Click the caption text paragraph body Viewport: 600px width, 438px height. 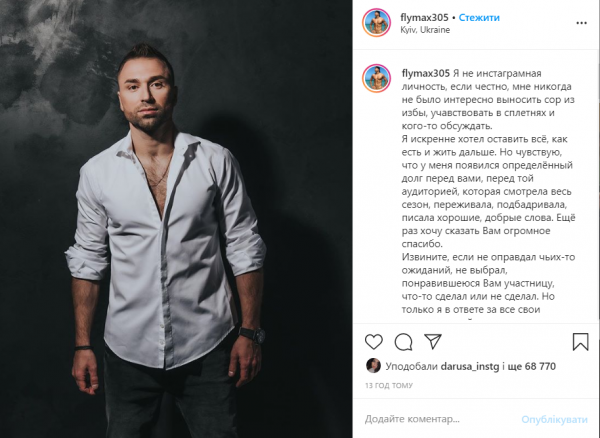(489, 191)
